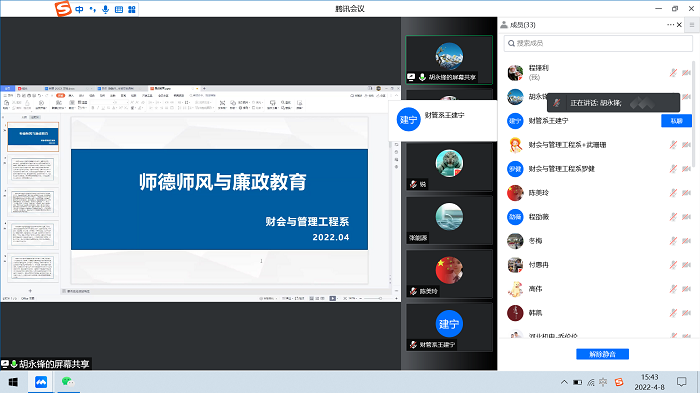Click the 成员(33) members panel header icon

click(x=504, y=25)
